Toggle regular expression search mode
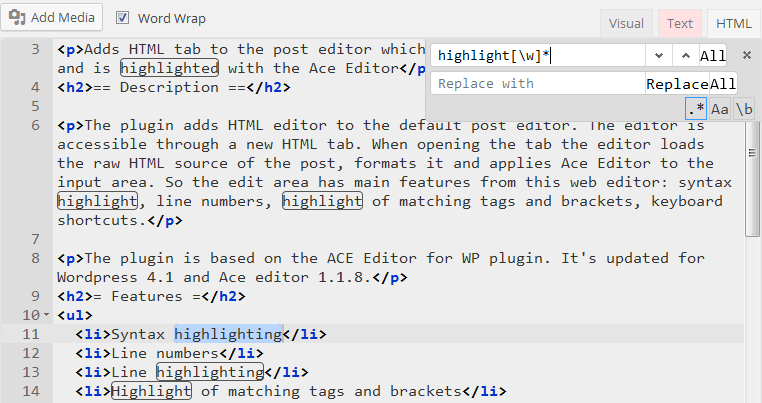The image size is (762, 403). pyautogui.click(x=696, y=108)
